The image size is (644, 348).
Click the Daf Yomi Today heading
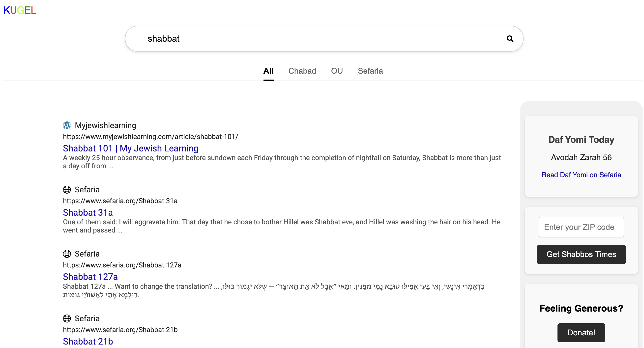click(x=581, y=140)
